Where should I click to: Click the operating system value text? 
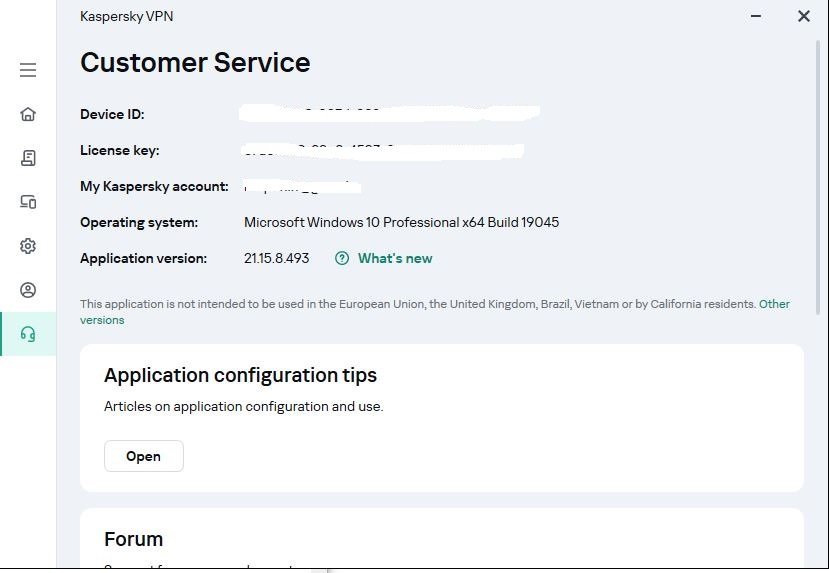tap(401, 222)
